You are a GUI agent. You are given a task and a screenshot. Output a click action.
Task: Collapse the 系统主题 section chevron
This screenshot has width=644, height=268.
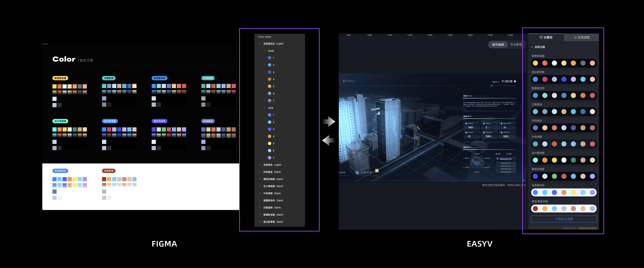[532, 47]
